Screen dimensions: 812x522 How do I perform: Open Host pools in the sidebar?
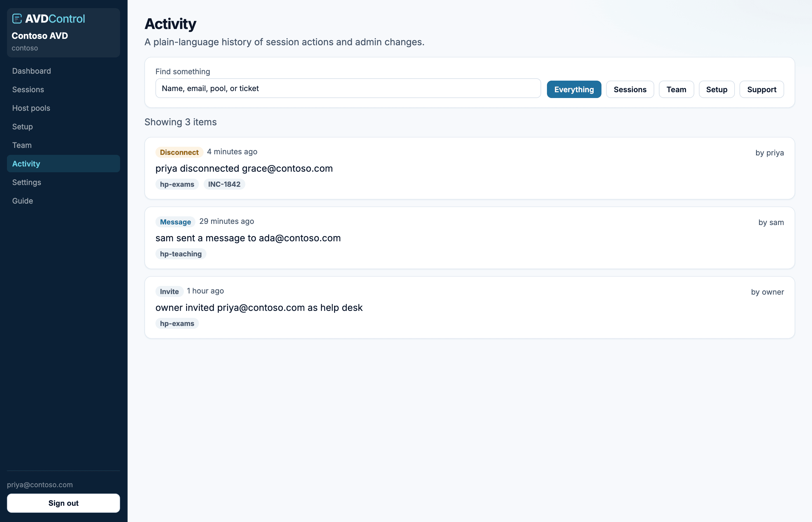(64, 108)
